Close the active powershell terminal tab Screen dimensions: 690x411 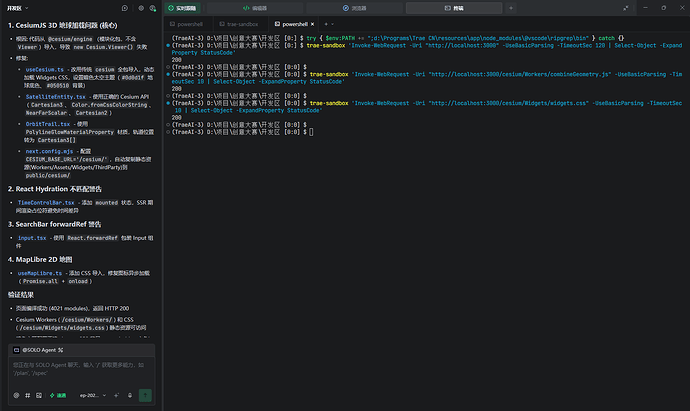[x=312, y=24]
